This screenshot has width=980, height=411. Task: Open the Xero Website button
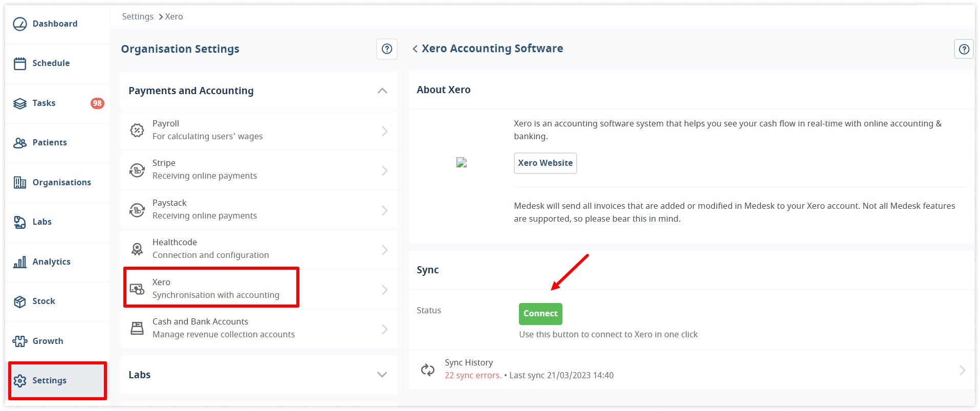[x=545, y=163]
